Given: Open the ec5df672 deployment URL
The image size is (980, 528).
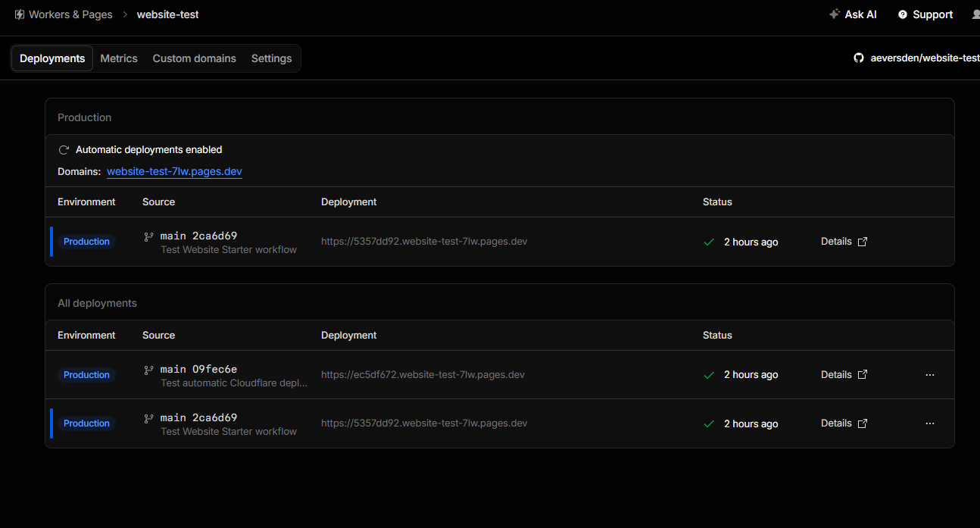Looking at the screenshot, I should [x=423, y=374].
